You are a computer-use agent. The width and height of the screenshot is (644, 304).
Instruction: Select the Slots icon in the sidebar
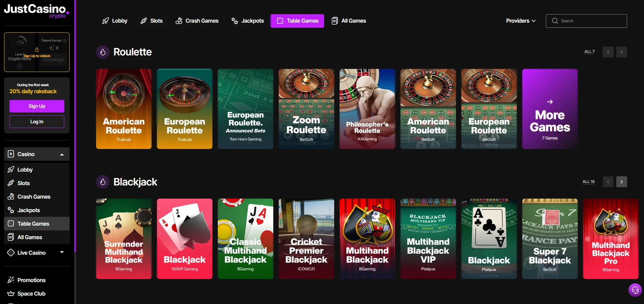[x=11, y=183]
